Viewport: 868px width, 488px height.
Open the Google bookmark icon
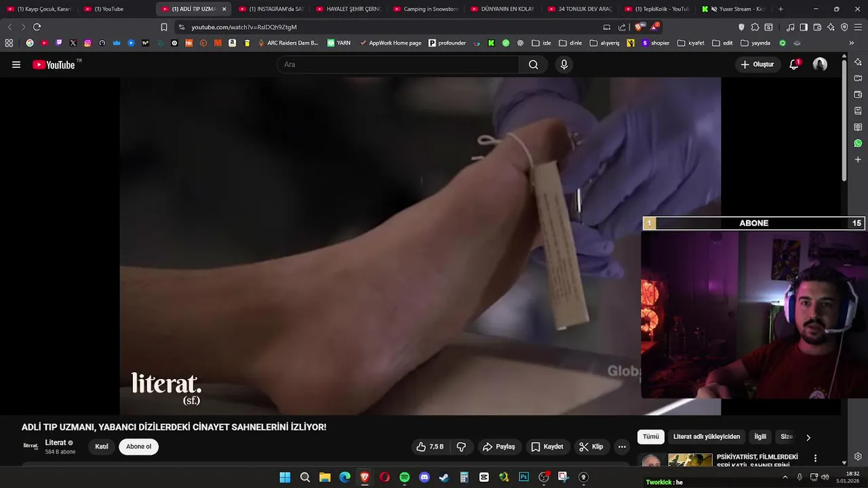(x=29, y=43)
